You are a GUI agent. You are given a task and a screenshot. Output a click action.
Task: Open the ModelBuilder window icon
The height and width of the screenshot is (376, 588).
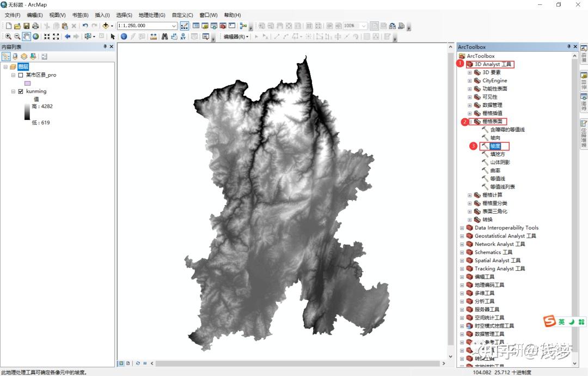(x=243, y=26)
